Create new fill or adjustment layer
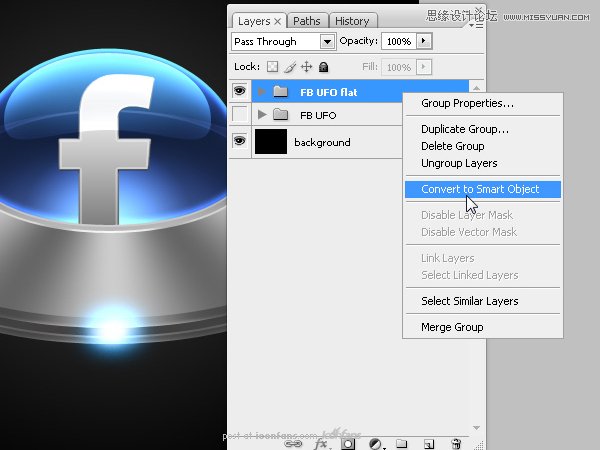Screen dimensions: 600x450 [x=376, y=442]
